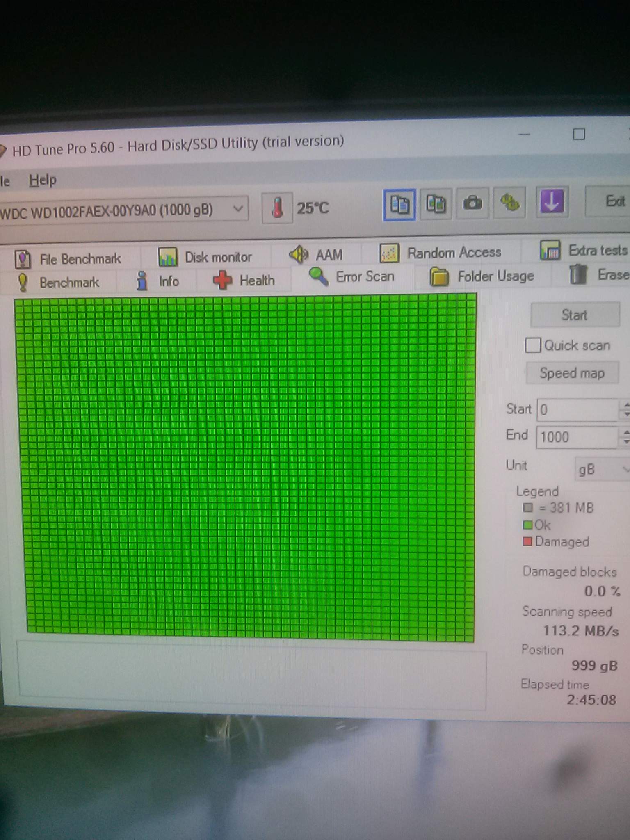The height and width of the screenshot is (840, 630).
Task: Click the 25°C temperature reading
Action: point(313,208)
